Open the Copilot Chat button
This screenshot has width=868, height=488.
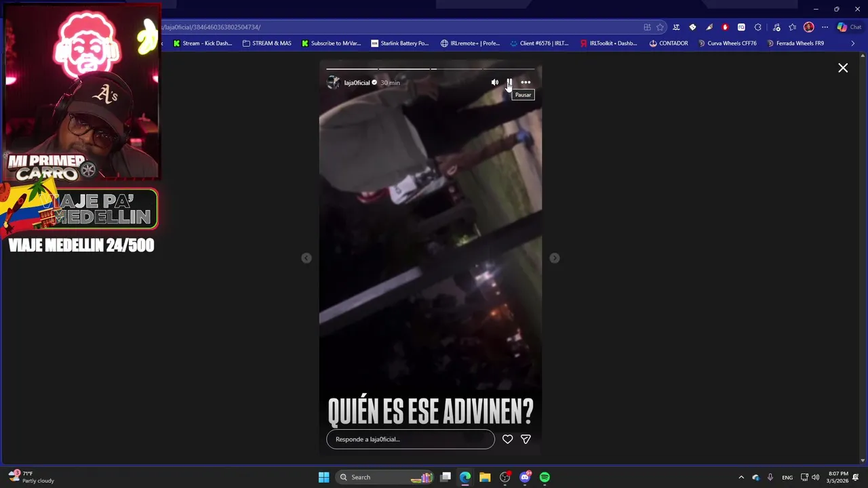click(x=848, y=27)
